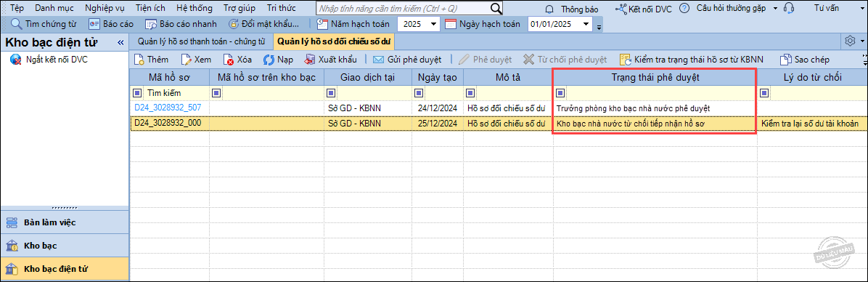Click Nạp reload button

click(278, 60)
